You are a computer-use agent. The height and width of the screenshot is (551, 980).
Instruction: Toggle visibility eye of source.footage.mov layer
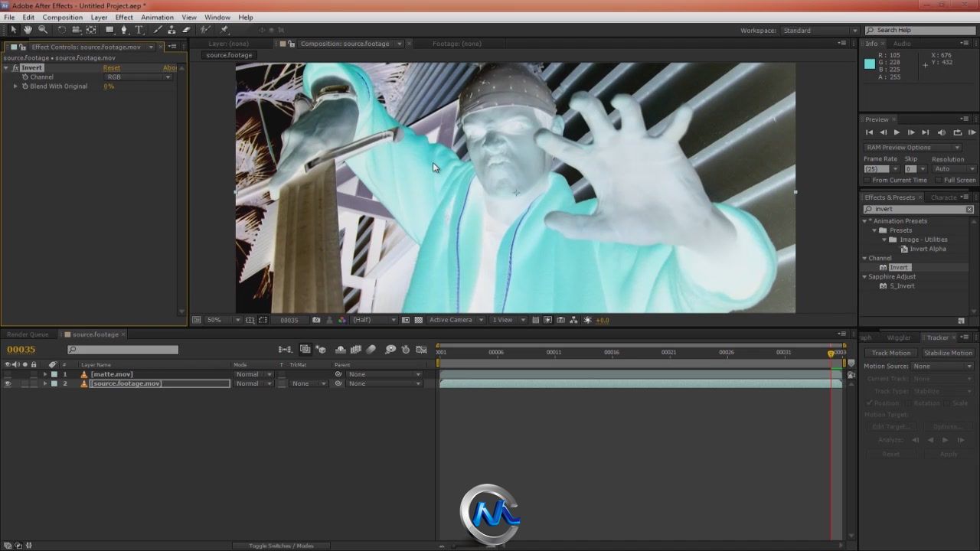[x=8, y=383]
